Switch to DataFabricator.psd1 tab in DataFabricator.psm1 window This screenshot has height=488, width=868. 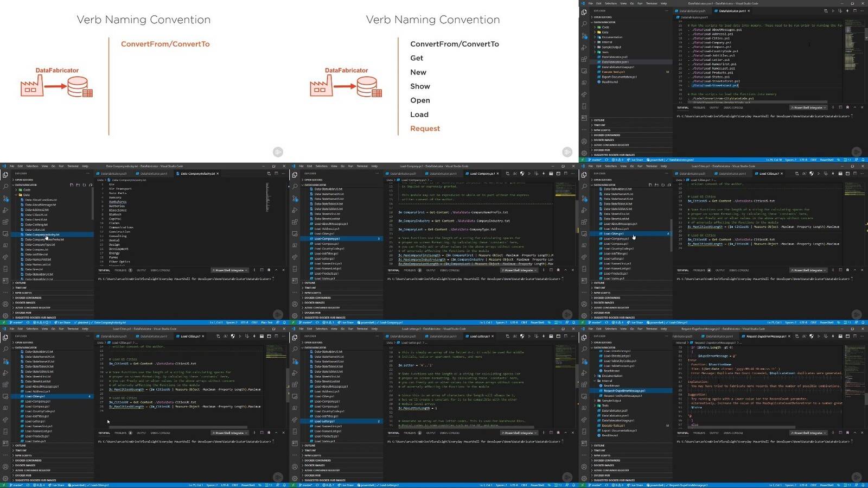691,11
